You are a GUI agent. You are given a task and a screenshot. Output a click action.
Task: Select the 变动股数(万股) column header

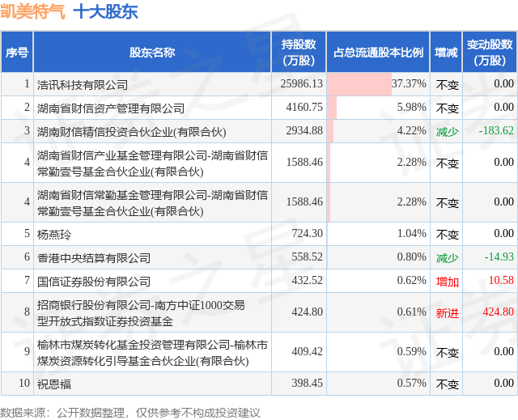[x=490, y=52]
